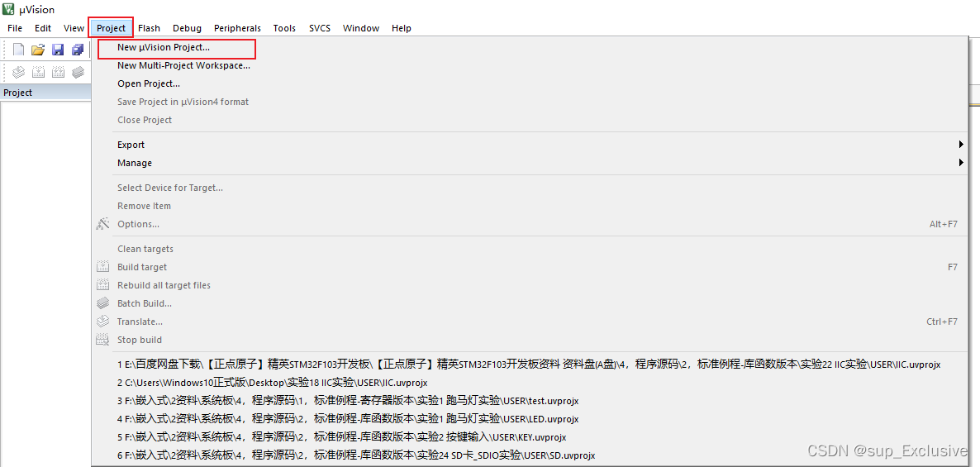Open recent project 1 IIC.uvprojx on E drive
The height and width of the screenshot is (467, 980).
(530, 364)
